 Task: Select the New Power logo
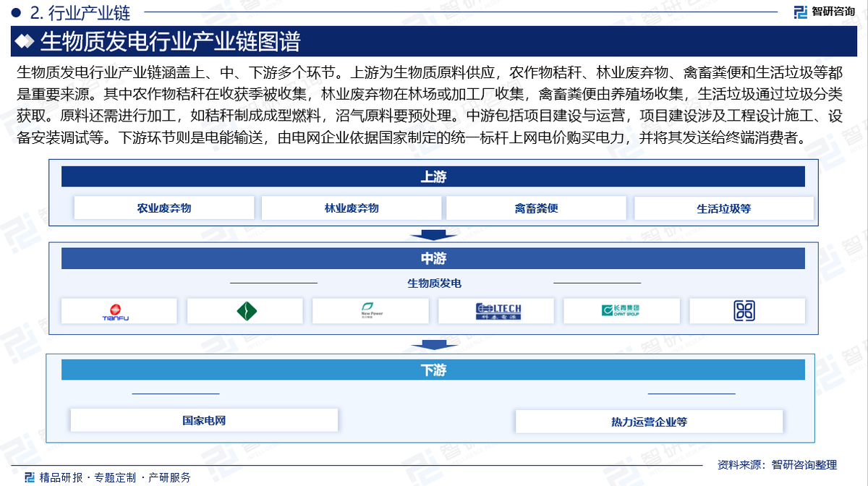370,311
